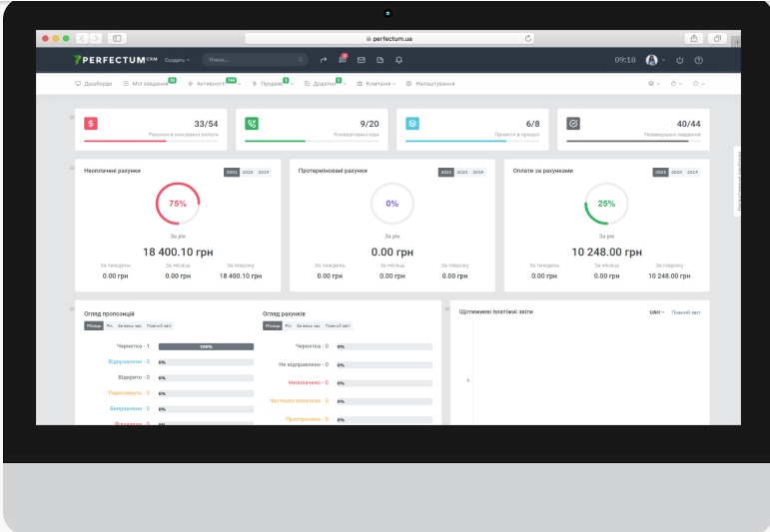Select 2020 in Оплати за рахунками
The width and height of the screenshot is (770, 532).
677,173
